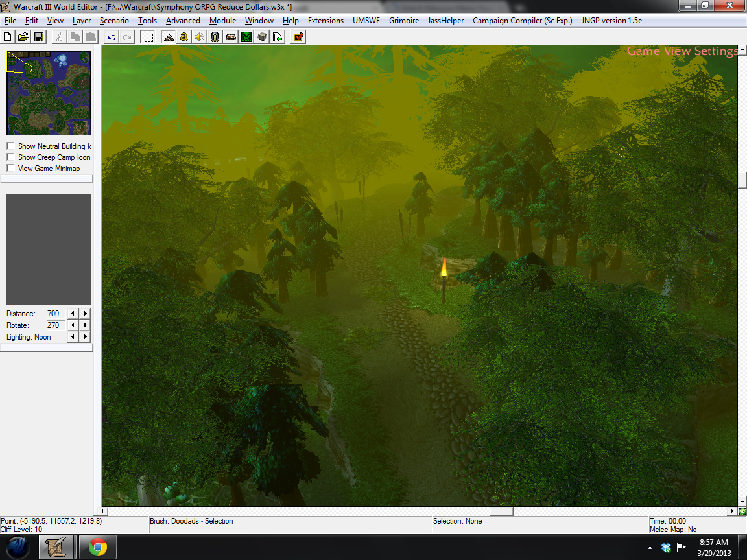Tick the Show Creep Camp Icon checkbox
The width and height of the screenshot is (747, 560).
(10, 157)
